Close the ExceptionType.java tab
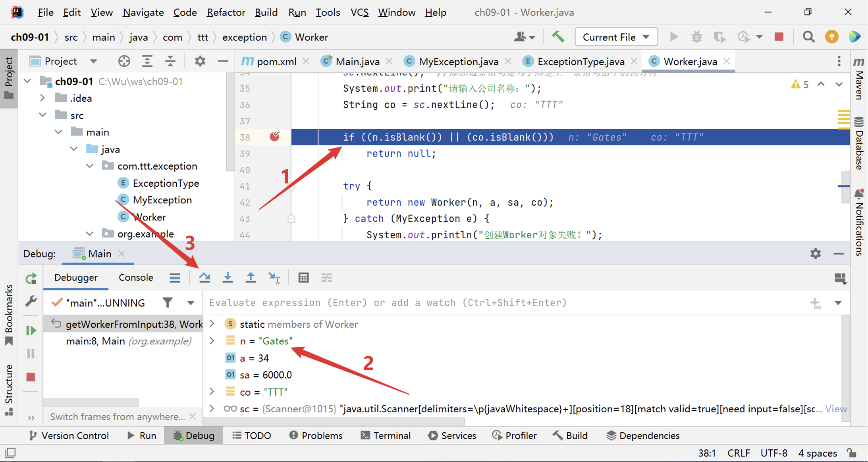Image resolution: width=868 pixels, height=462 pixels. pyautogui.click(x=634, y=61)
